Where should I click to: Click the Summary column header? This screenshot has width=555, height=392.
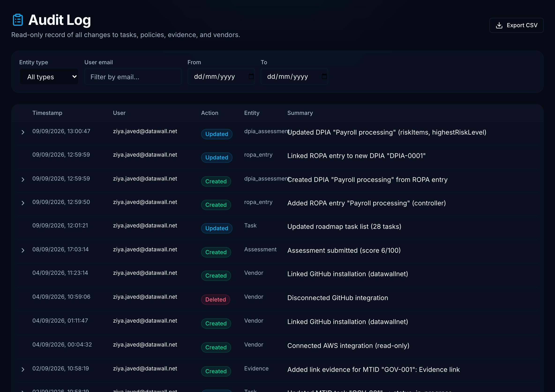[x=300, y=113]
